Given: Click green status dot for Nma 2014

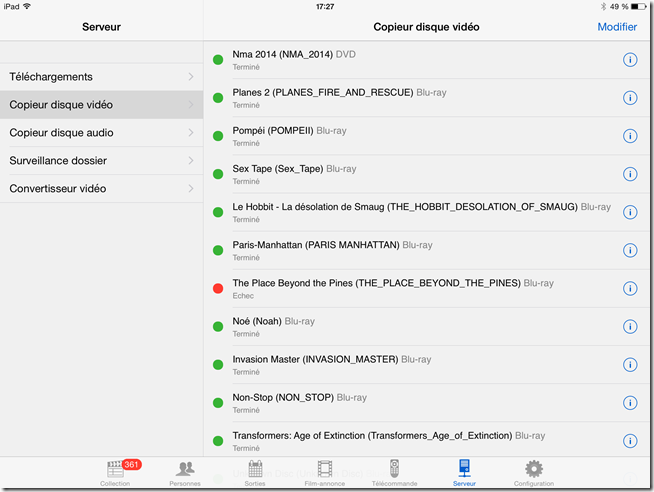Looking at the screenshot, I should (218, 60).
